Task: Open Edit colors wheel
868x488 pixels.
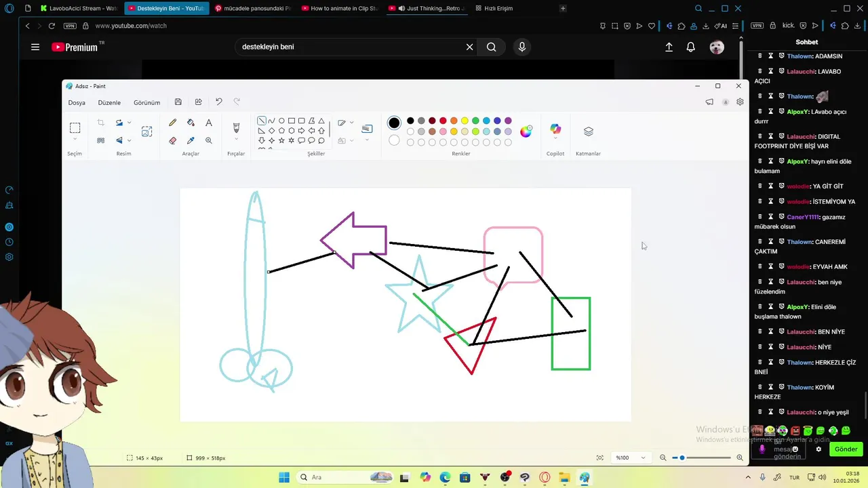Action: point(526,131)
